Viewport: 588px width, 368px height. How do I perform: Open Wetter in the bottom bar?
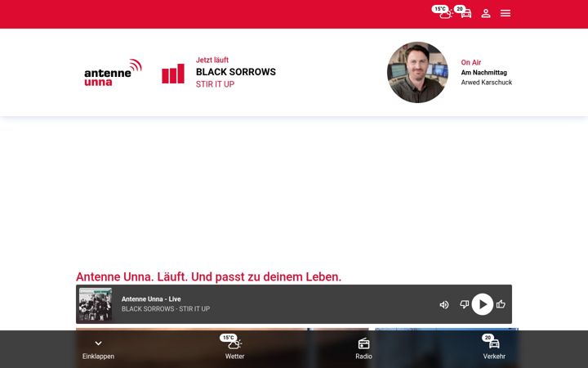point(234,348)
